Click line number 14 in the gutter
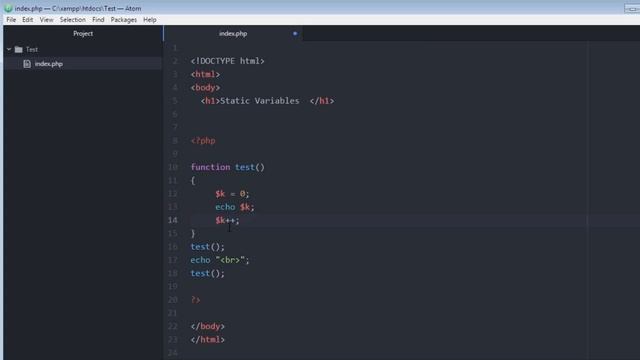This screenshot has width=640, height=360. [173, 220]
